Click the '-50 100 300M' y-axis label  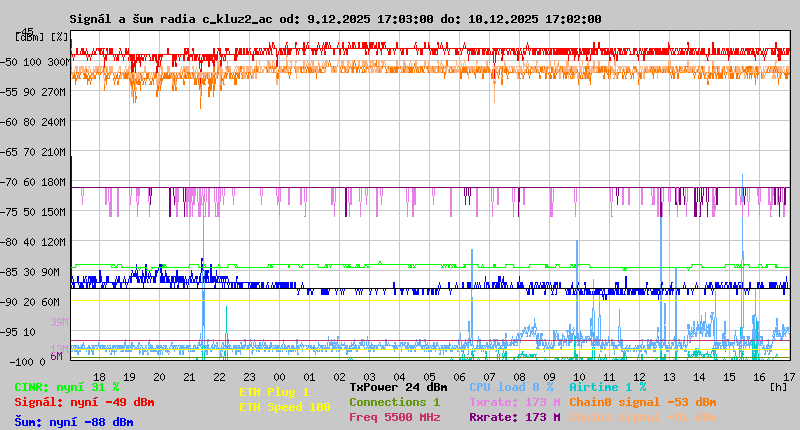35,62
